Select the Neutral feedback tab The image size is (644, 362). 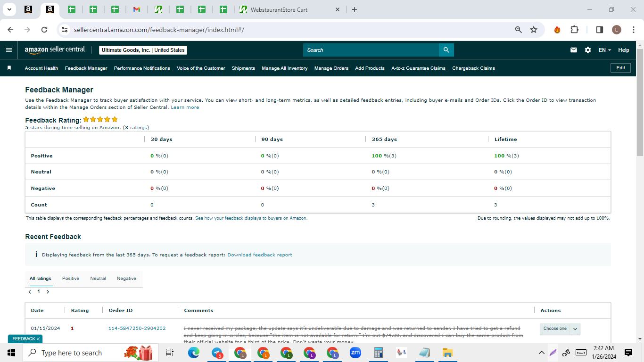click(x=98, y=279)
